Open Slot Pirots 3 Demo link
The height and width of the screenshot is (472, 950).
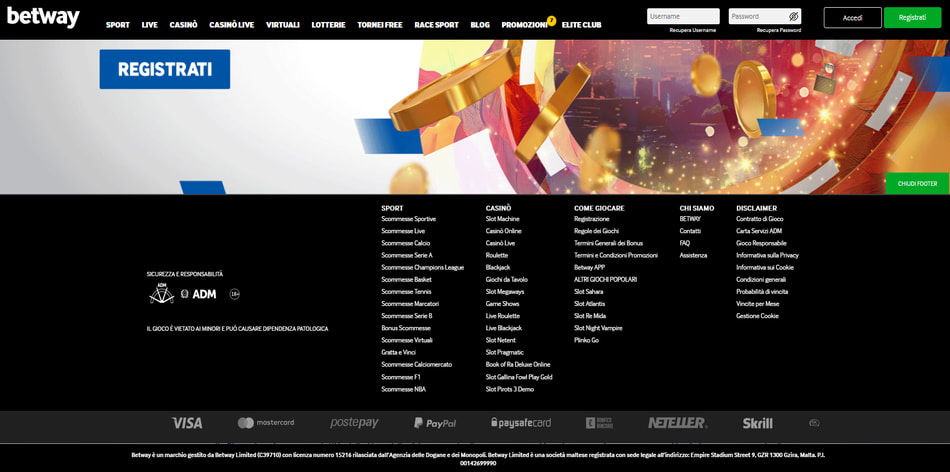tap(510, 389)
